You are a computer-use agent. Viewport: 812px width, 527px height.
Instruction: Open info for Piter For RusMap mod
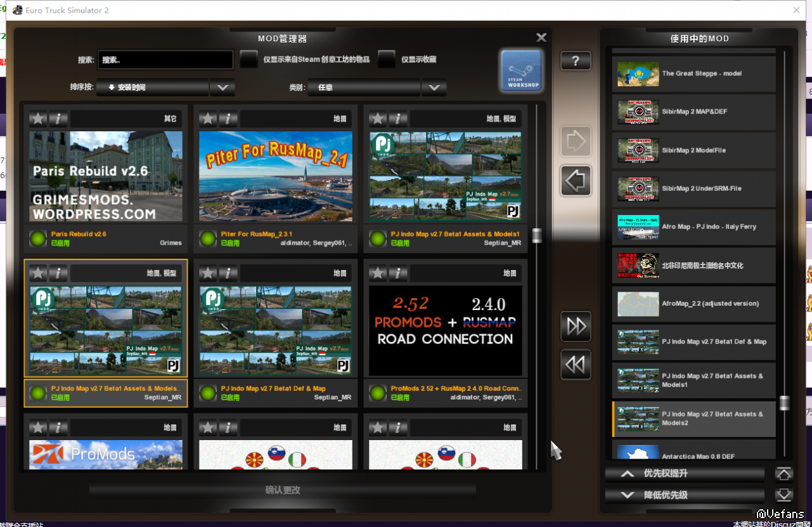click(x=228, y=118)
